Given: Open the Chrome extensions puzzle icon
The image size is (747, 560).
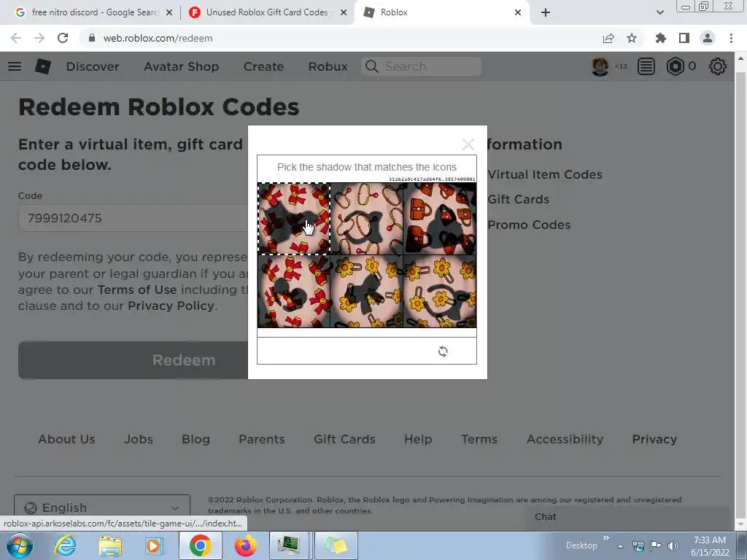Looking at the screenshot, I should click(x=661, y=38).
